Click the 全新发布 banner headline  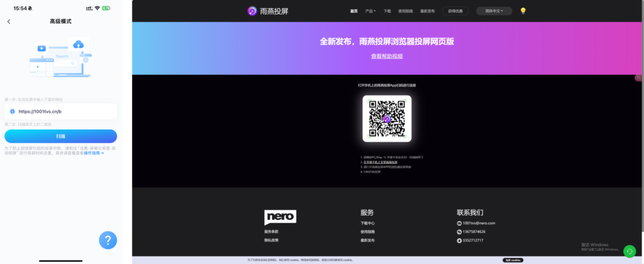click(387, 42)
